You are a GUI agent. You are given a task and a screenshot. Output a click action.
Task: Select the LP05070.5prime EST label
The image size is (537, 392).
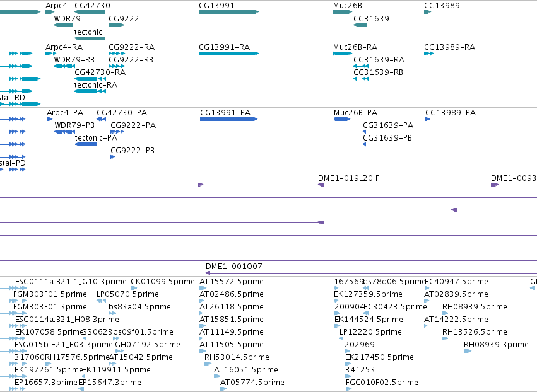[127, 294]
